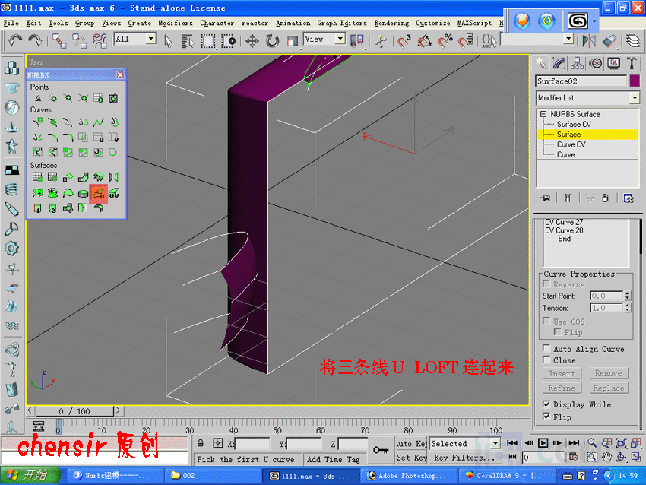
Task: Toggle the Reverse checkbox
Action: pyautogui.click(x=547, y=284)
